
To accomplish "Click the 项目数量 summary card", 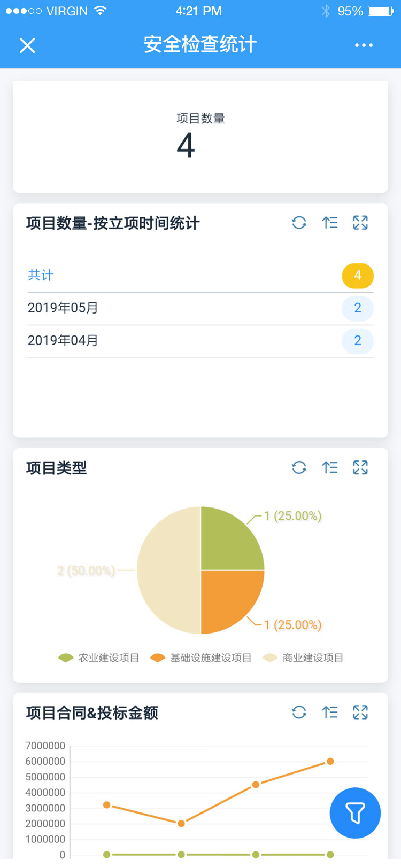I will point(200,137).
